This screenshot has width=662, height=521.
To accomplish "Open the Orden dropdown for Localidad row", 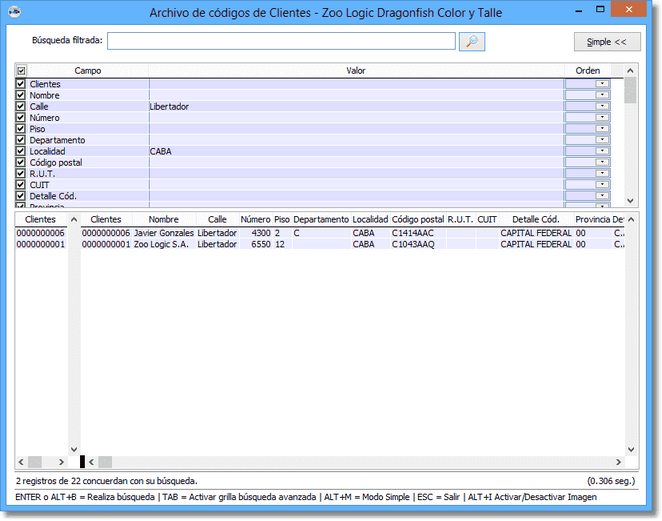I will point(602,151).
